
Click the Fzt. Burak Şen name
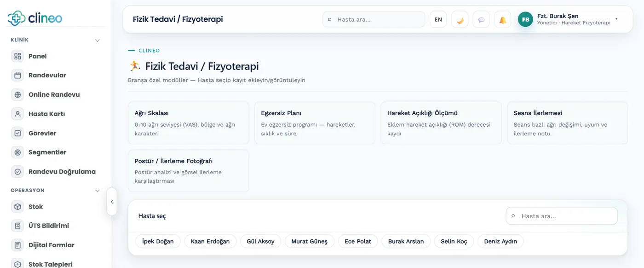558,16
